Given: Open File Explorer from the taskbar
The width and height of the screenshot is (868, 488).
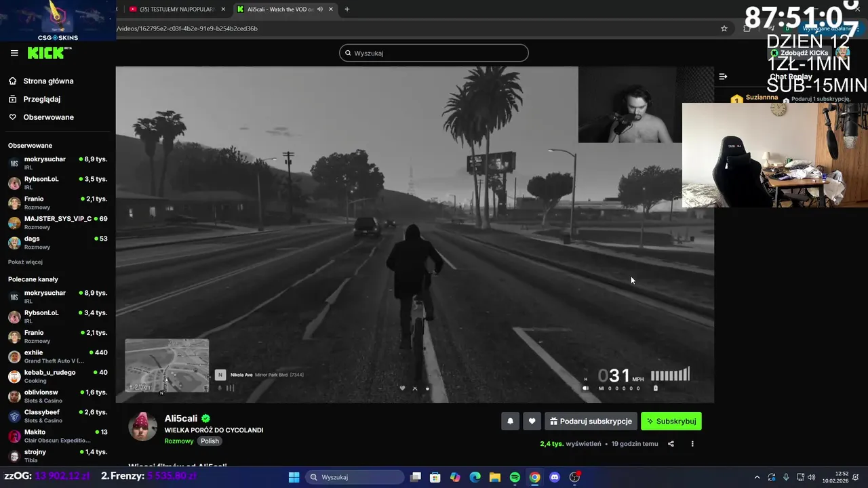Looking at the screenshot, I should click(495, 477).
